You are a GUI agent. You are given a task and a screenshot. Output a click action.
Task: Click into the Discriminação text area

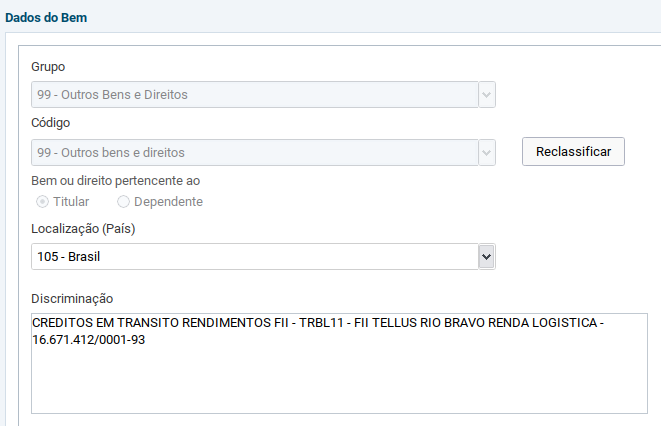coord(339,363)
